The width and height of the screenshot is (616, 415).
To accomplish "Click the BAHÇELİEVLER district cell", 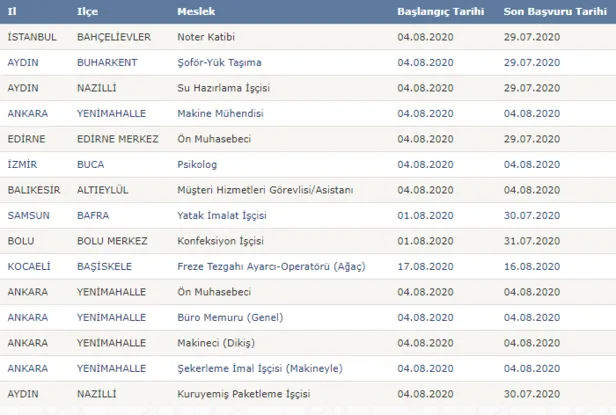I will [x=113, y=36].
